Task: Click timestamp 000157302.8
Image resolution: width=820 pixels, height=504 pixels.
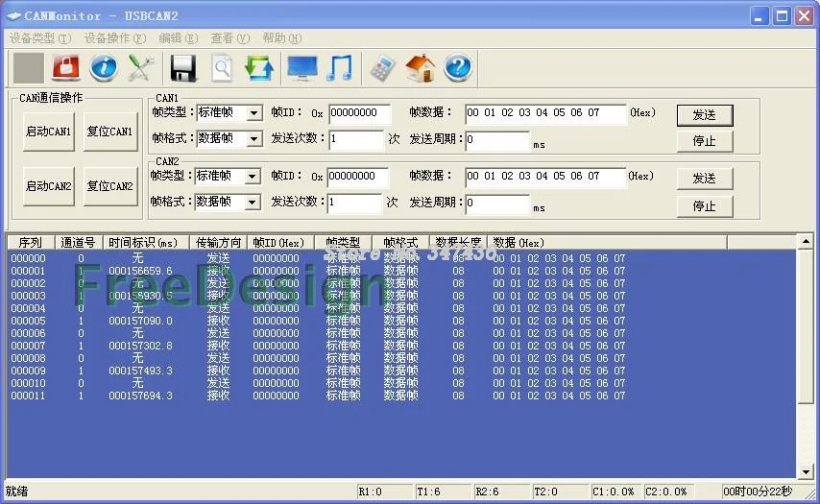Action: [140, 347]
